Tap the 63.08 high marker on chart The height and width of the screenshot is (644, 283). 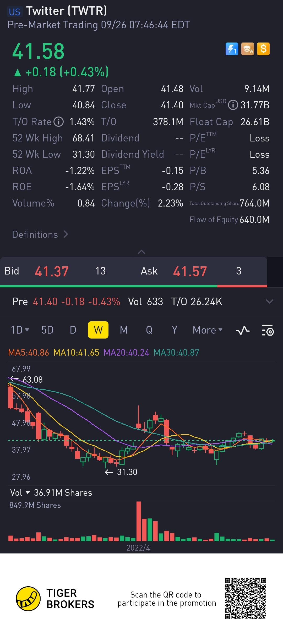tap(26, 379)
